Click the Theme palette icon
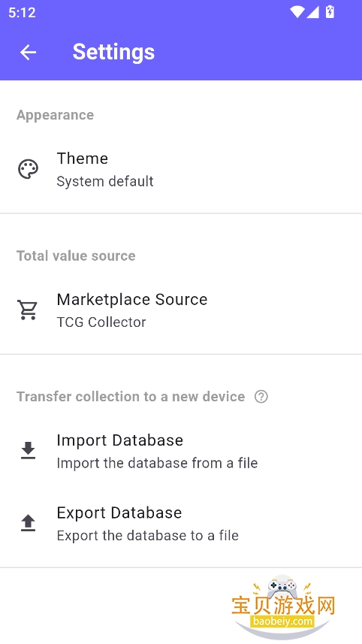The width and height of the screenshot is (362, 644). (28, 169)
